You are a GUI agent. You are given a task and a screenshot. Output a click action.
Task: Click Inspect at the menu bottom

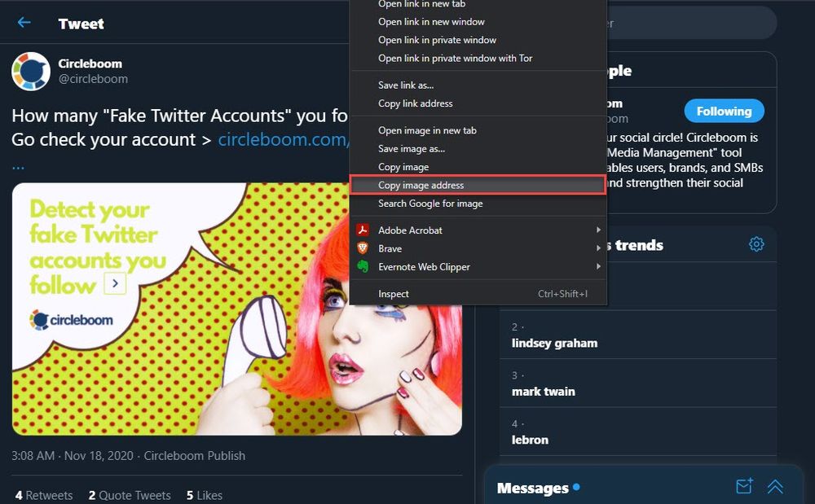pyautogui.click(x=394, y=293)
